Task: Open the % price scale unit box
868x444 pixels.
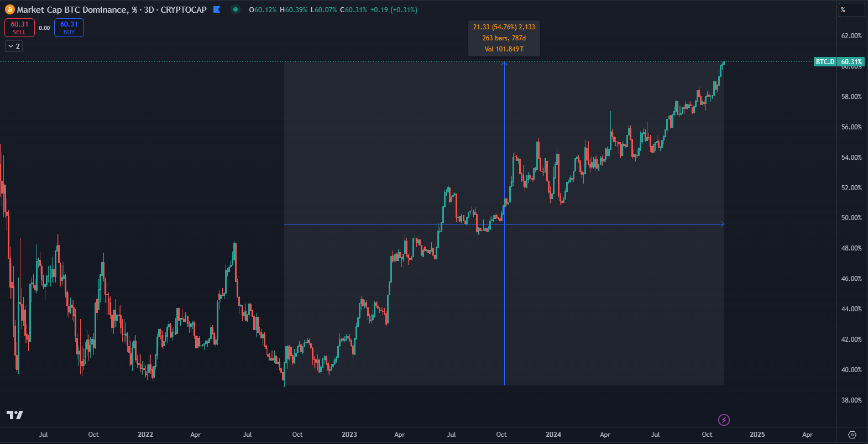Action: (x=851, y=10)
